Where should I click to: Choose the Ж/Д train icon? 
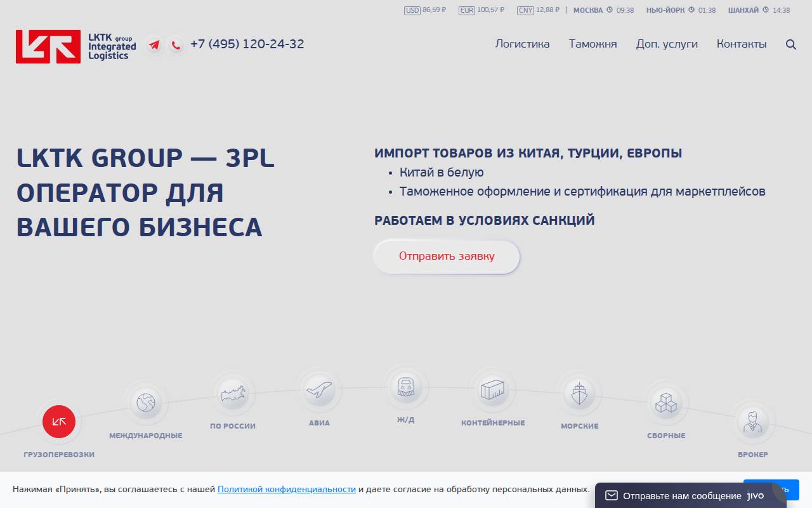(406, 387)
